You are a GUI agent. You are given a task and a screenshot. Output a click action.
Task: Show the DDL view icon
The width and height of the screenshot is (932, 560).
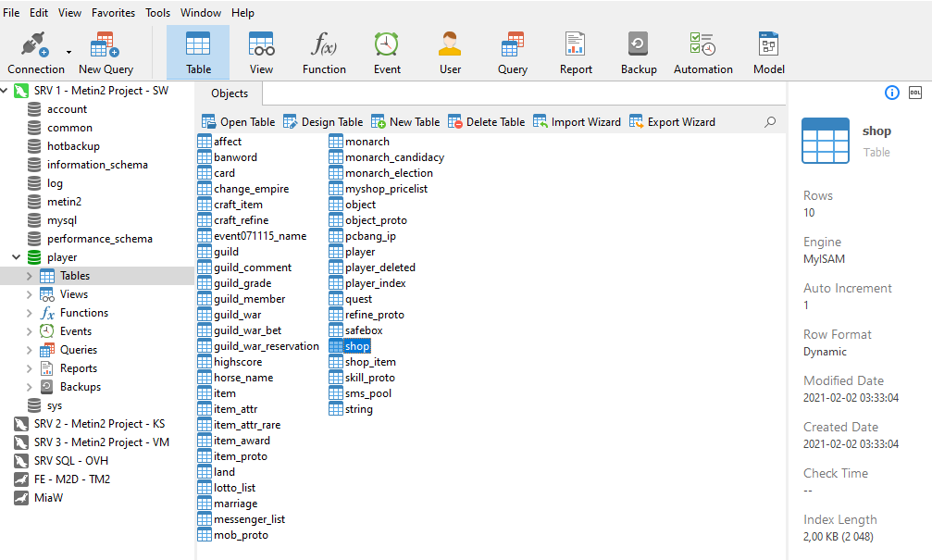[x=914, y=93]
